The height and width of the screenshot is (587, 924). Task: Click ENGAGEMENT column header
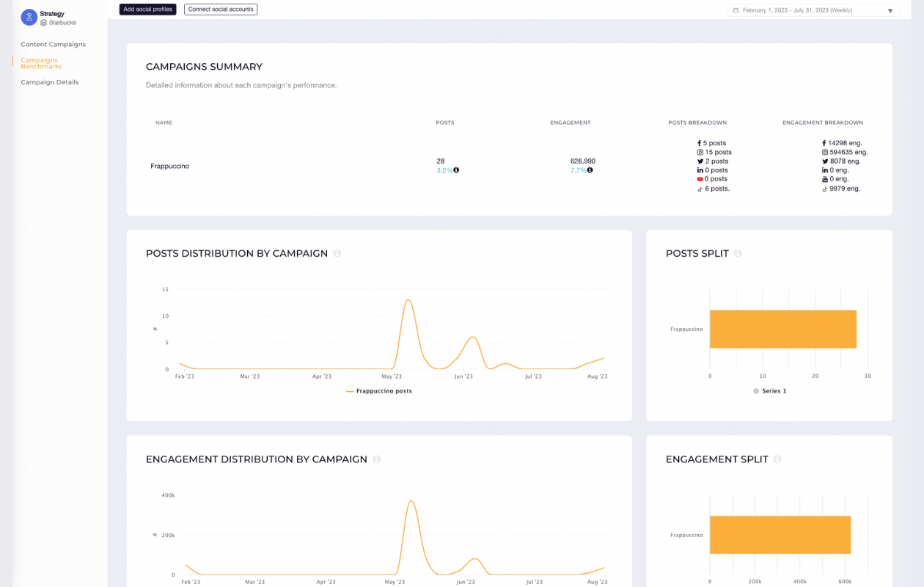[571, 123]
